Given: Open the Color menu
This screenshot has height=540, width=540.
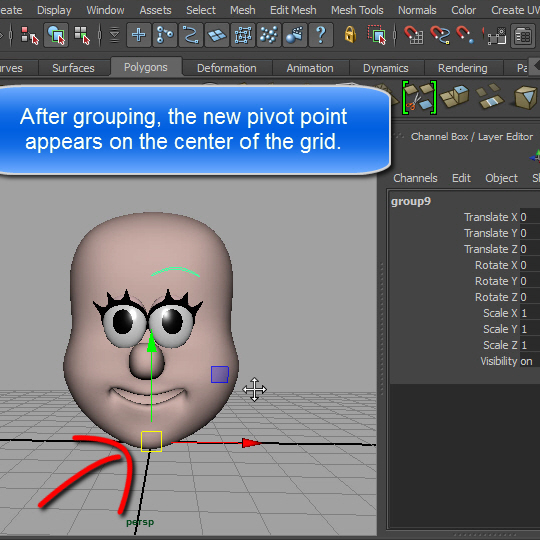Looking at the screenshot, I should 464,10.
